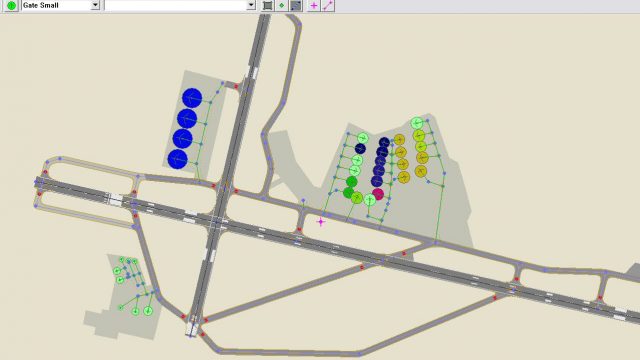
Task: Click the pink crosshair marker near the taxiway
Action: click(x=321, y=222)
